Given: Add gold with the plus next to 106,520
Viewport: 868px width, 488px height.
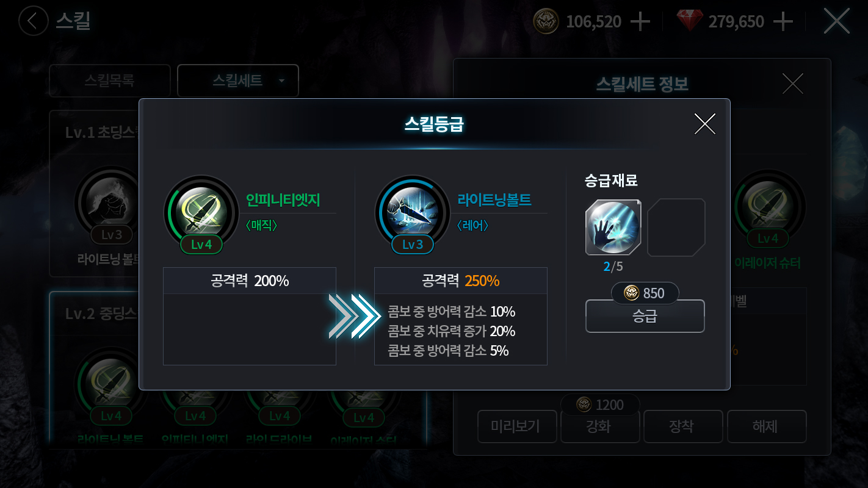Looking at the screenshot, I should (x=640, y=22).
